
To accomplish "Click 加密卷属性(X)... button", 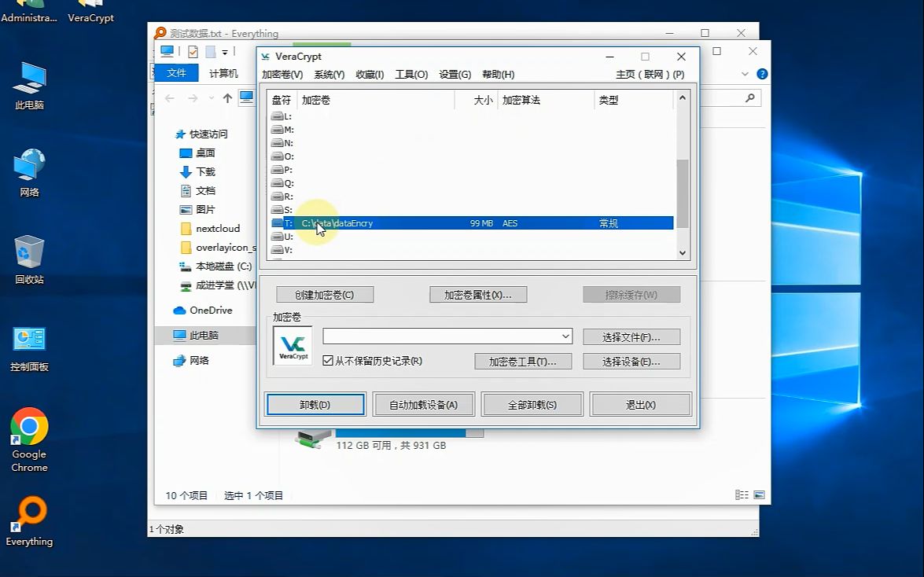I will tap(478, 295).
